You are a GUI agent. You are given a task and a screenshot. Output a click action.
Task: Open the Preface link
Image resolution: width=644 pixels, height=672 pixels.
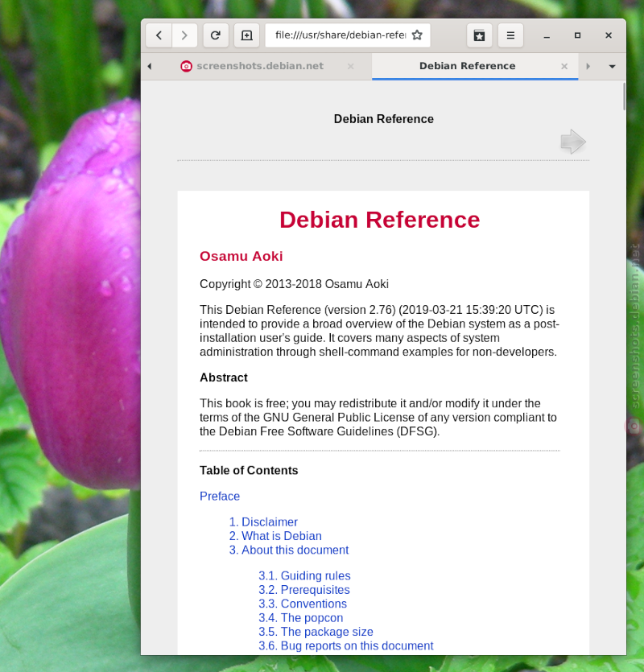point(220,496)
